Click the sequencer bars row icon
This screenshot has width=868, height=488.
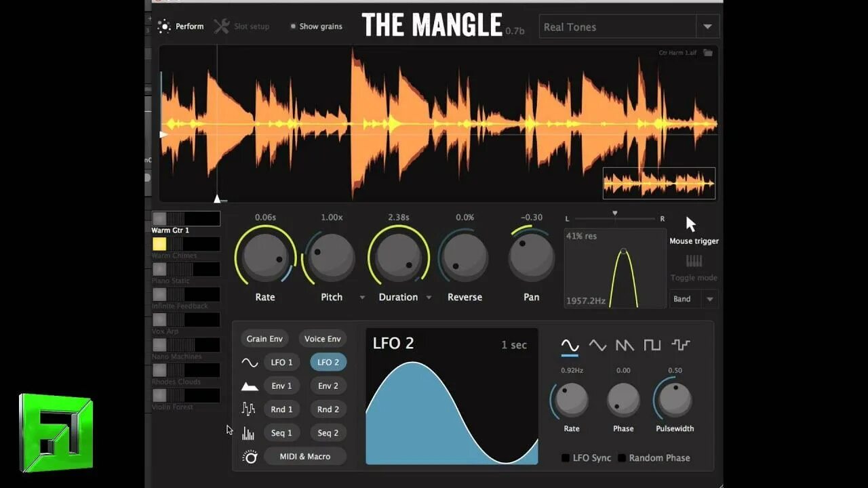point(249,434)
